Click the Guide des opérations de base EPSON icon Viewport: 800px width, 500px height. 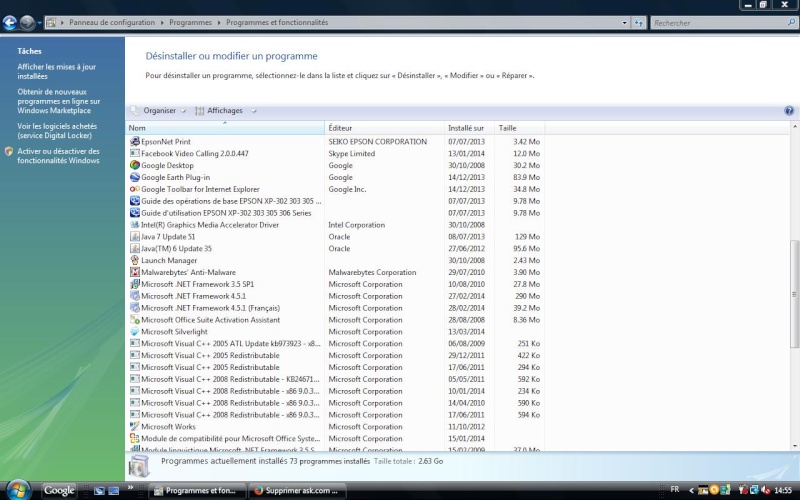pyautogui.click(x=135, y=201)
